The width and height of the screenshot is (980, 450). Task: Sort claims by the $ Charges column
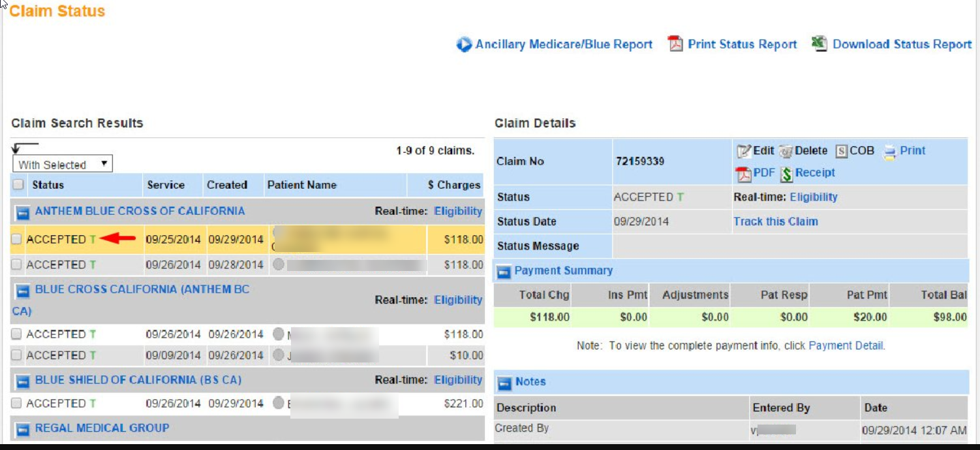click(454, 185)
